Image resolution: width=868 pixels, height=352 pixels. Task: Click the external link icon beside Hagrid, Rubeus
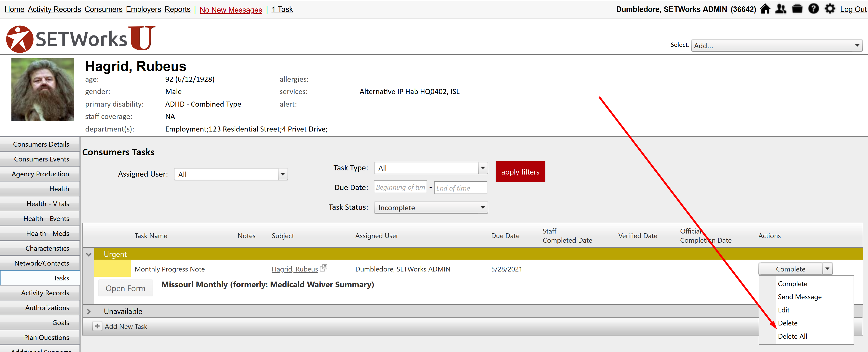pos(323,268)
